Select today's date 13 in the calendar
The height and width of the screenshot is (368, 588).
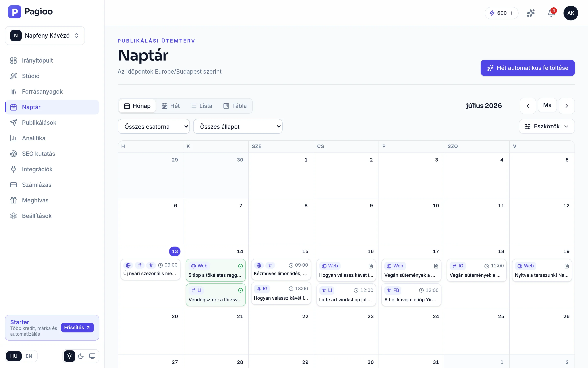tap(175, 251)
